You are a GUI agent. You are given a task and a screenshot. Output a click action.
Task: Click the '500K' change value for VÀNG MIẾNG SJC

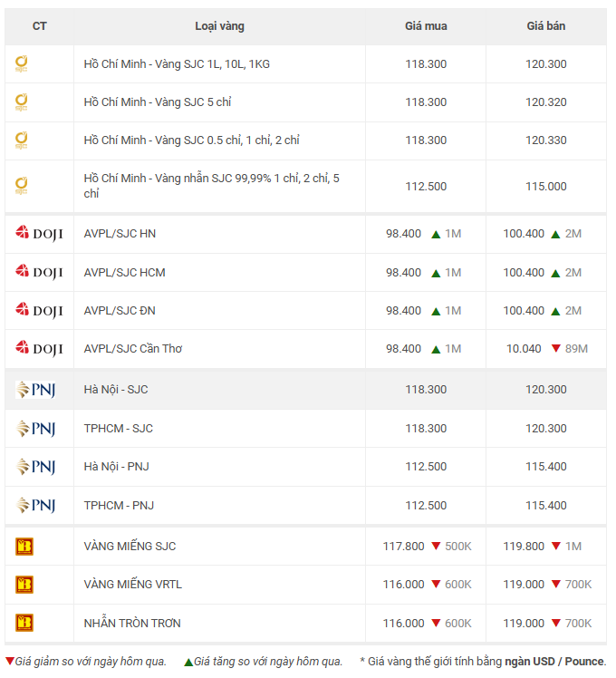[x=458, y=547]
